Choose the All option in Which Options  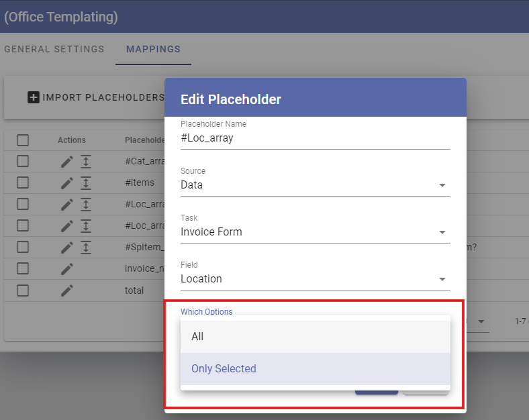315,336
